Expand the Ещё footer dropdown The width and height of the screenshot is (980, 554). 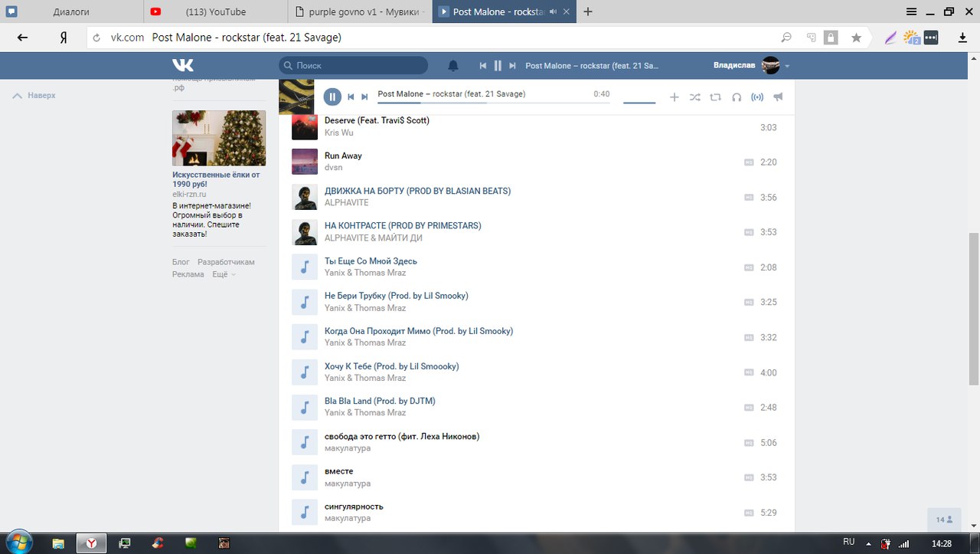tap(224, 274)
